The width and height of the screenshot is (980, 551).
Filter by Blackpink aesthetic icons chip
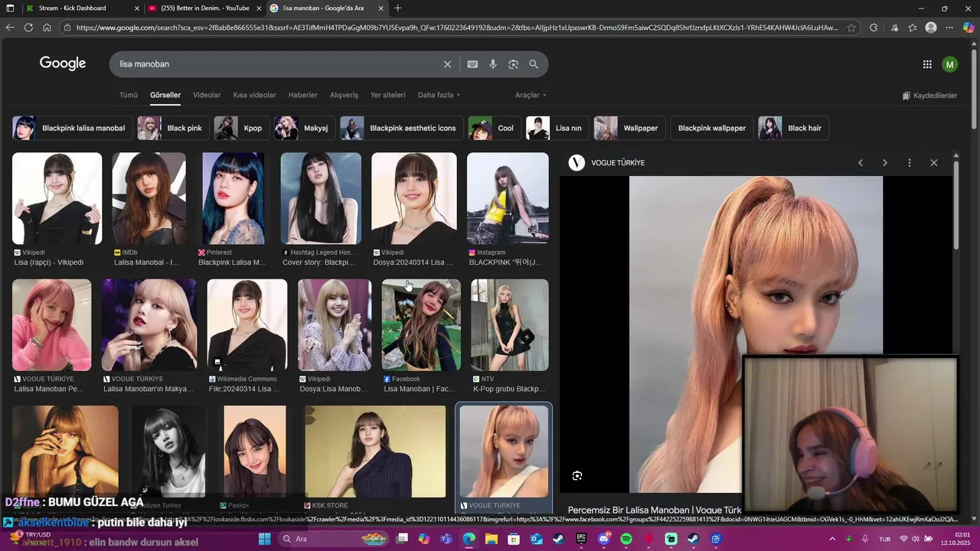pos(401,128)
